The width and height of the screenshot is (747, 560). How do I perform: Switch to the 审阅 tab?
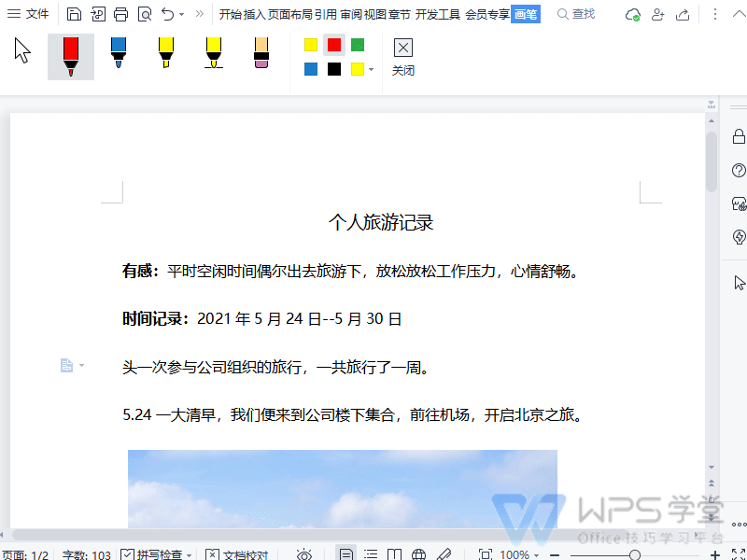click(x=351, y=14)
